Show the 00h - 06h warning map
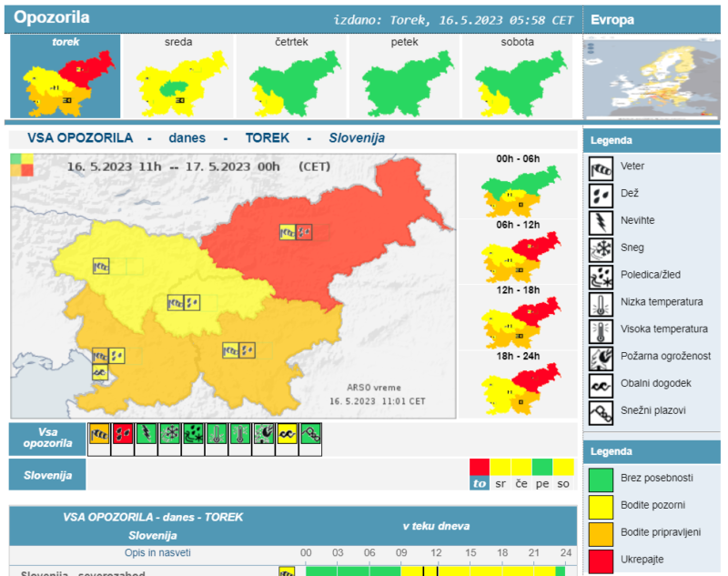728x576 pixels. point(517,185)
